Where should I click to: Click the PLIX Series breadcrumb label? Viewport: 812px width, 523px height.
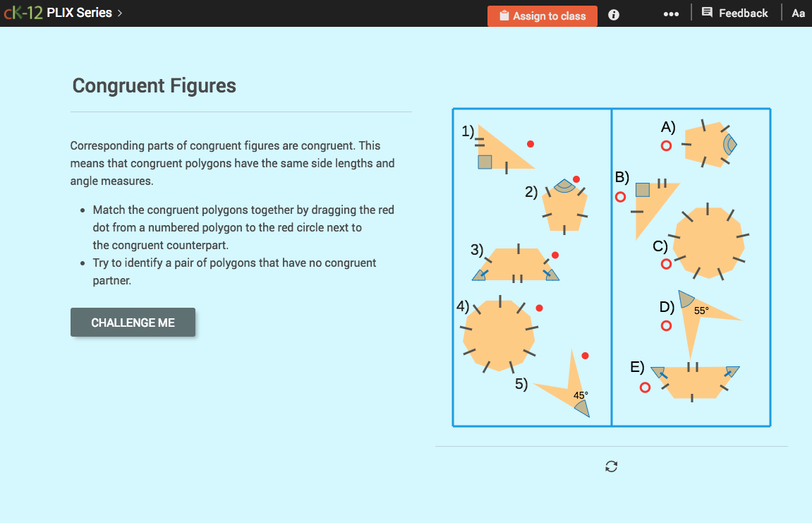[80, 12]
